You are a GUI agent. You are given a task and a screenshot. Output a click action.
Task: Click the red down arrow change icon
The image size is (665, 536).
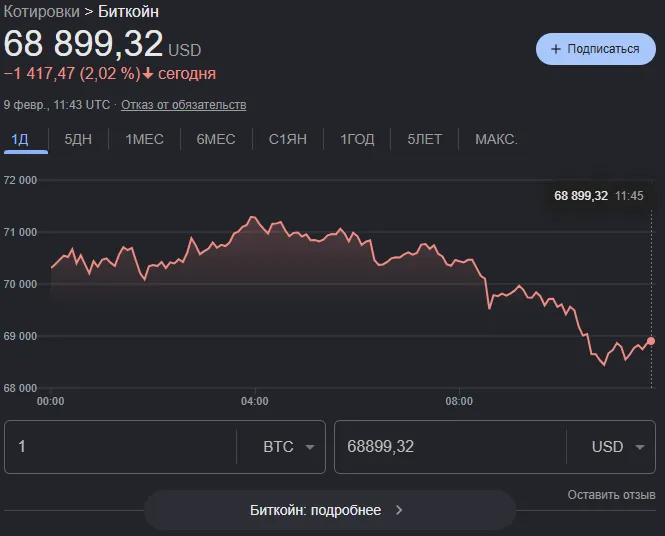point(148,74)
